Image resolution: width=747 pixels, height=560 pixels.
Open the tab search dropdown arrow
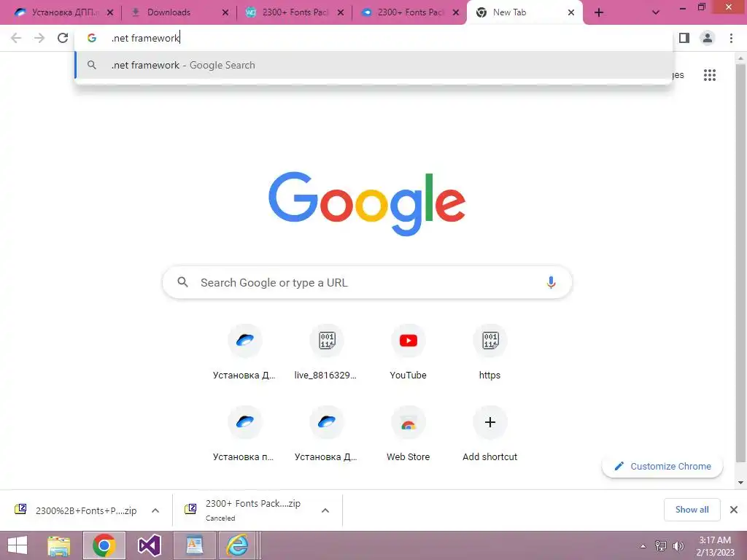[x=656, y=12]
